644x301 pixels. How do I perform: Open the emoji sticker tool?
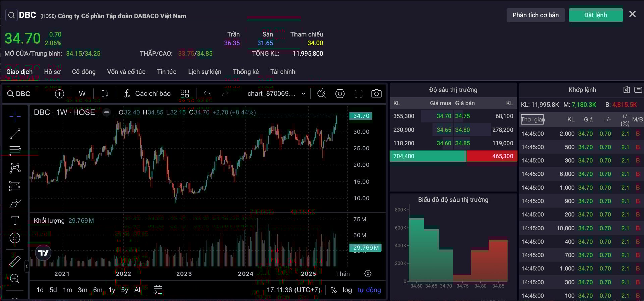[x=15, y=238]
